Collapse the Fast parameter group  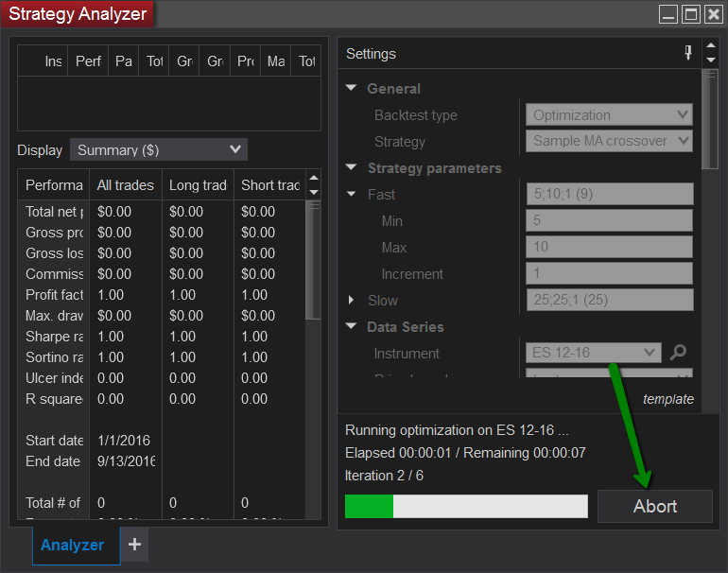[352, 194]
